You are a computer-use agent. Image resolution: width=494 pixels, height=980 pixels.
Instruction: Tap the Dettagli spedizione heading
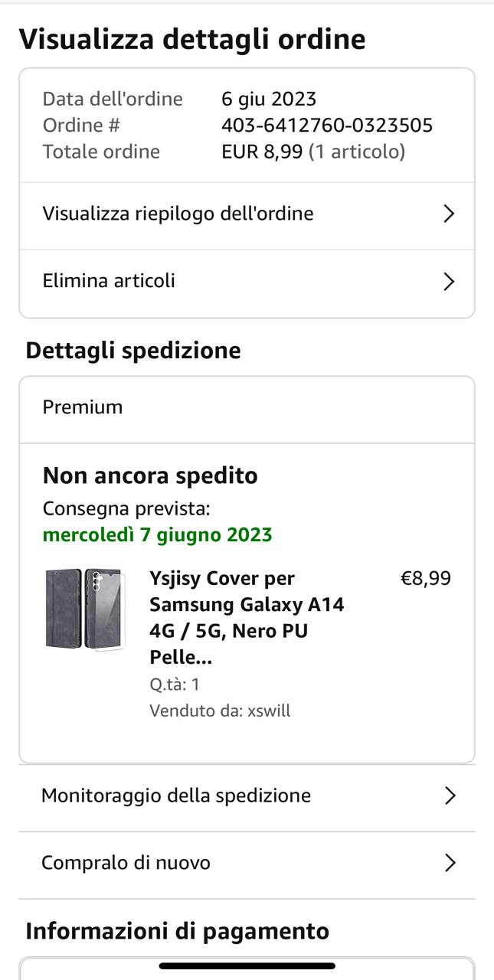tap(133, 351)
